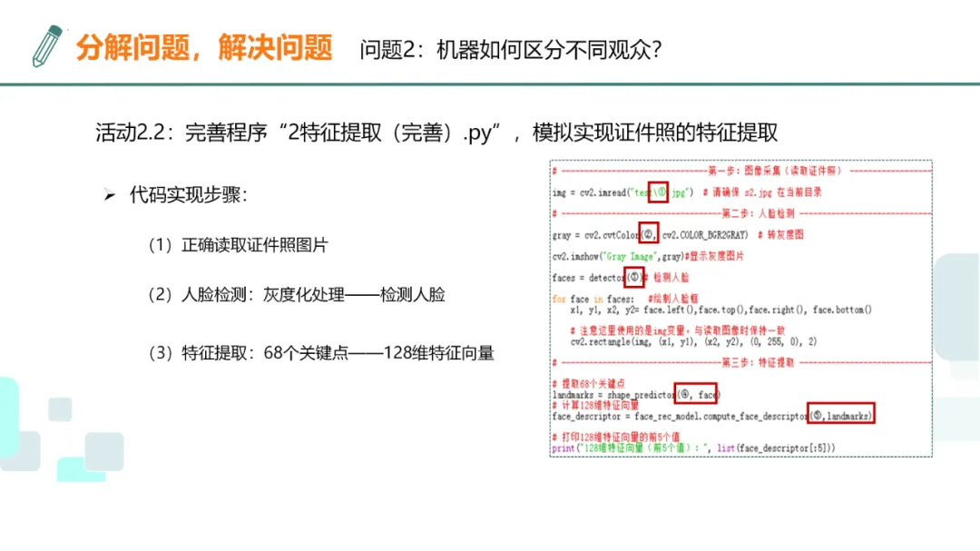The image size is (980, 551).
Task: Click the comment # 打印128维特征向量的前5个值
Action: (x=615, y=437)
